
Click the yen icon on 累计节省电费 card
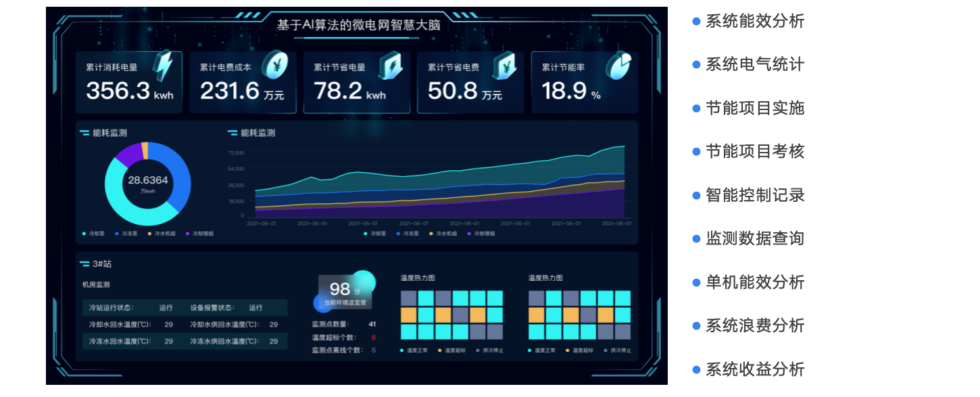504,65
